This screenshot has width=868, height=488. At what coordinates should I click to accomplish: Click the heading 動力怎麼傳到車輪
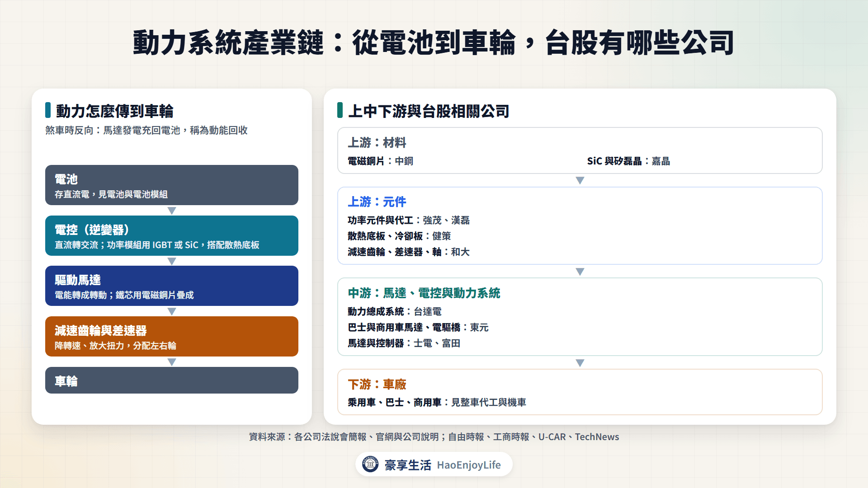(115, 111)
